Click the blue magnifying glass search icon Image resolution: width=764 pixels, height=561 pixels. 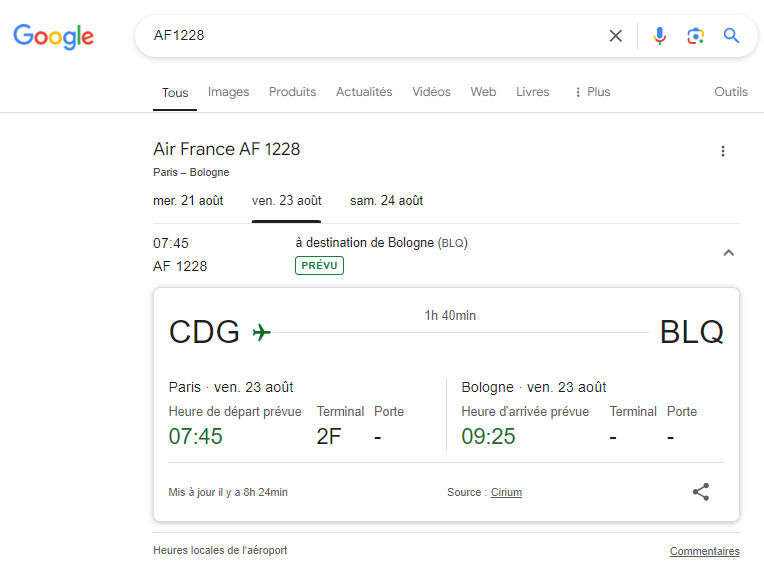click(x=732, y=36)
